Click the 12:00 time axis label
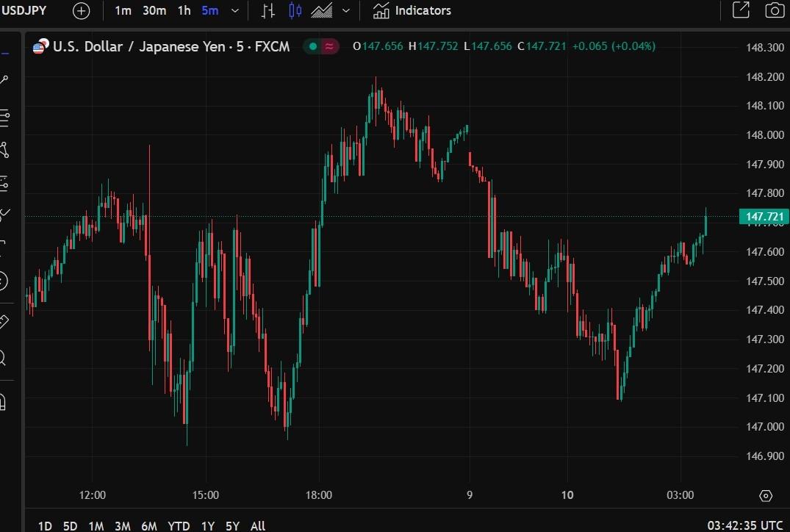 click(92, 495)
